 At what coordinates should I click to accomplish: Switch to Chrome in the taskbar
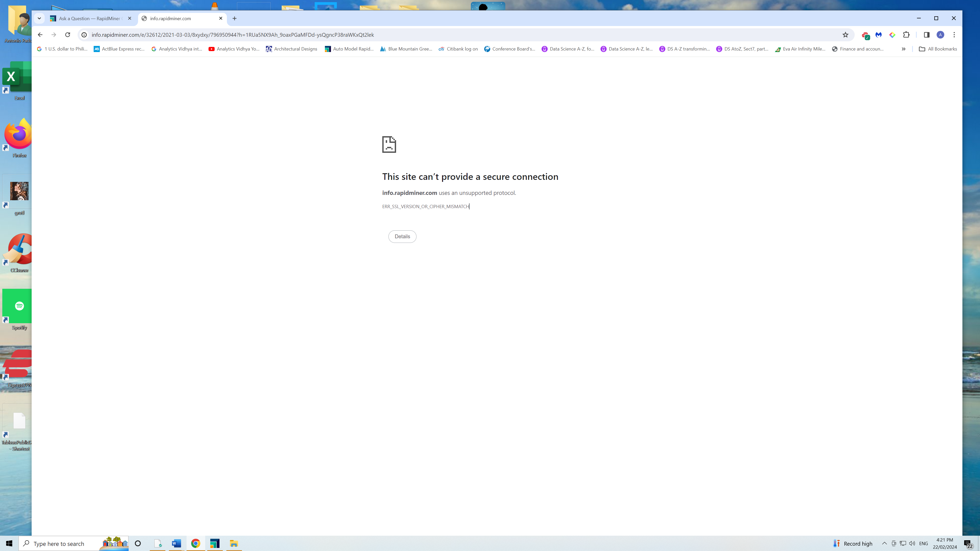(195, 543)
